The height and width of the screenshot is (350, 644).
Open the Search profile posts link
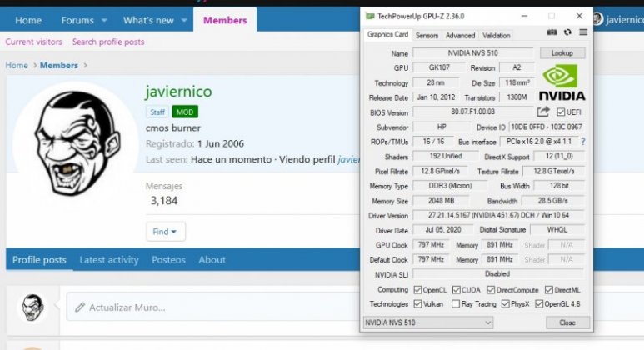(108, 42)
